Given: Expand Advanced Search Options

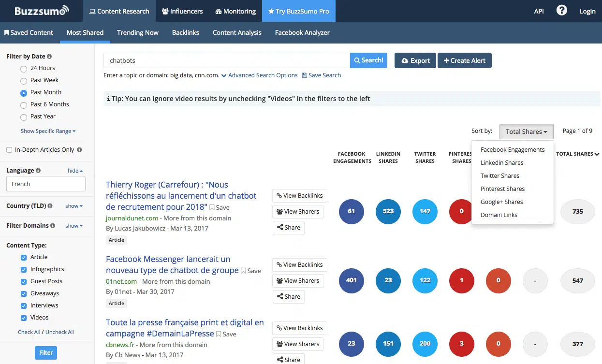Looking at the screenshot, I should 259,75.
